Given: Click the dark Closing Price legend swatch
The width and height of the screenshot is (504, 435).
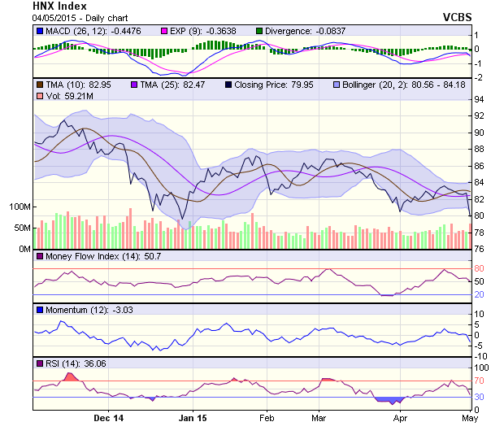Looking at the screenshot, I should (228, 85).
